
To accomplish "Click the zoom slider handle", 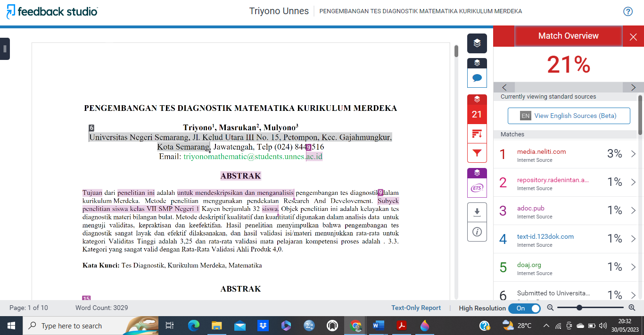I will (x=579, y=308).
